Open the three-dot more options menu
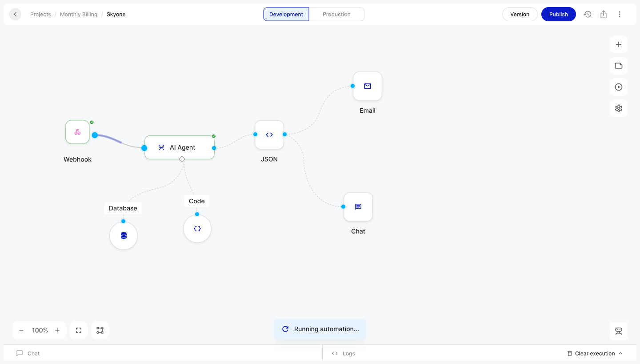The width and height of the screenshot is (640, 364). coord(620,14)
